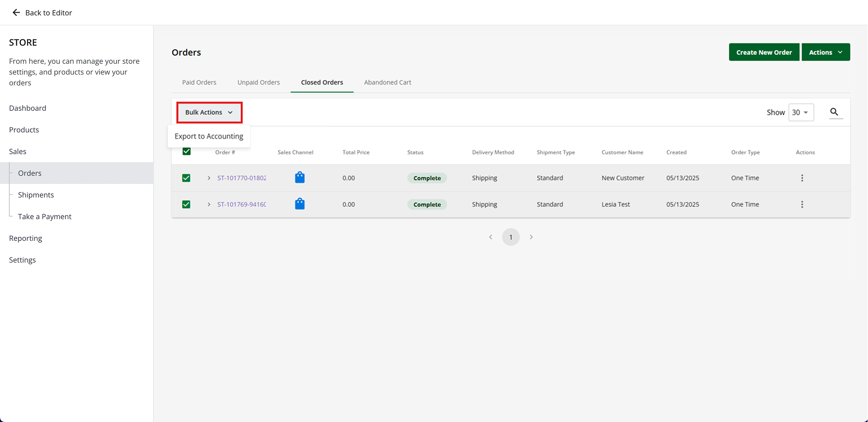Image resolution: width=868 pixels, height=422 pixels.
Task: Go to the previous page arrow
Action: [491, 237]
